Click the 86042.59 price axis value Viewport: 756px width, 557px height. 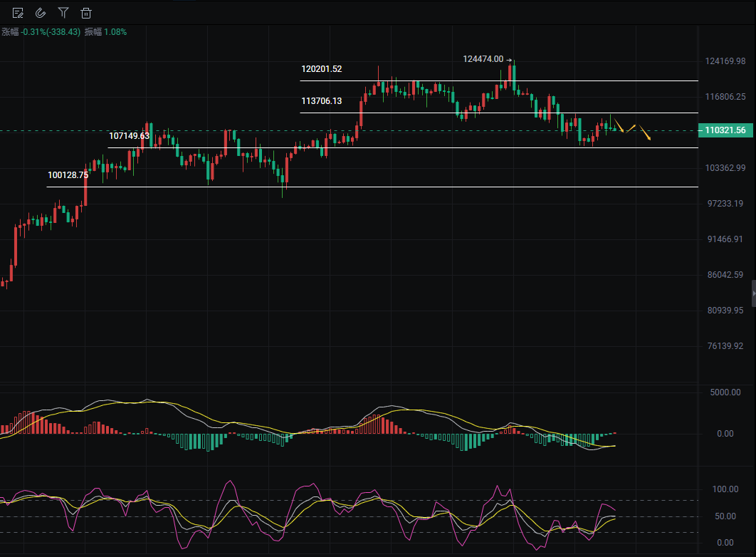(725, 275)
